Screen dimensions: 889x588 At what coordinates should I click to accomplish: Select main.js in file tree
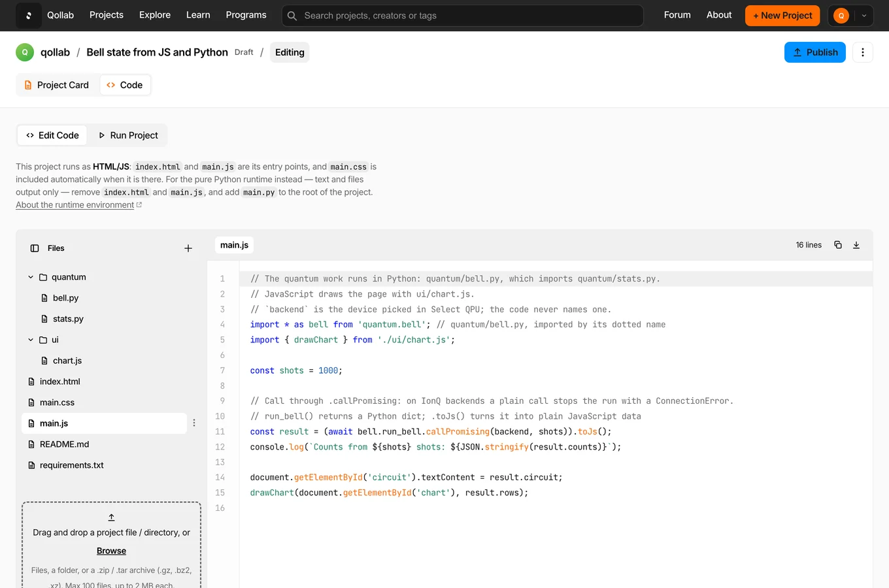tap(105, 423)
